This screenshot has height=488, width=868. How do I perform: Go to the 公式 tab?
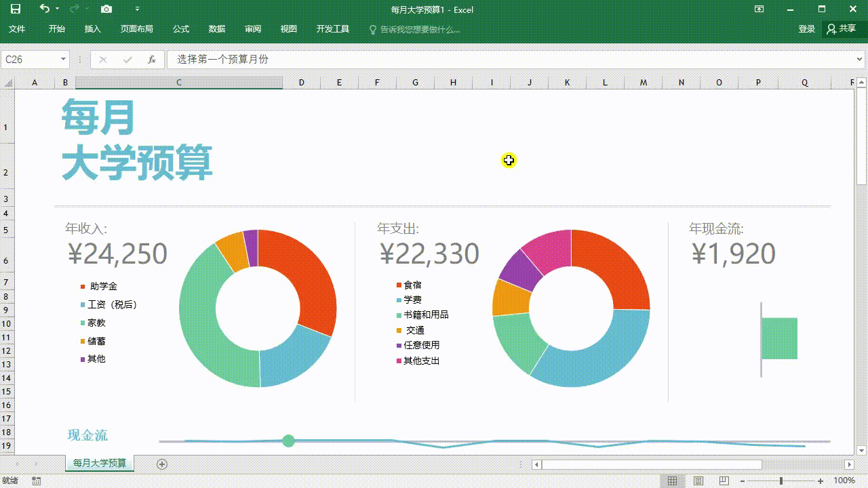tap(181, 29)
